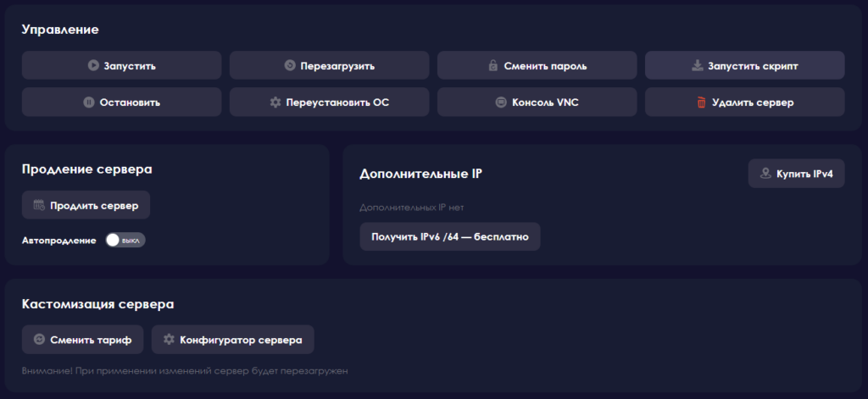The image size is (868, 399).
Task: Click the lock icon beside Сменить пароль
Action: [493, 66]
